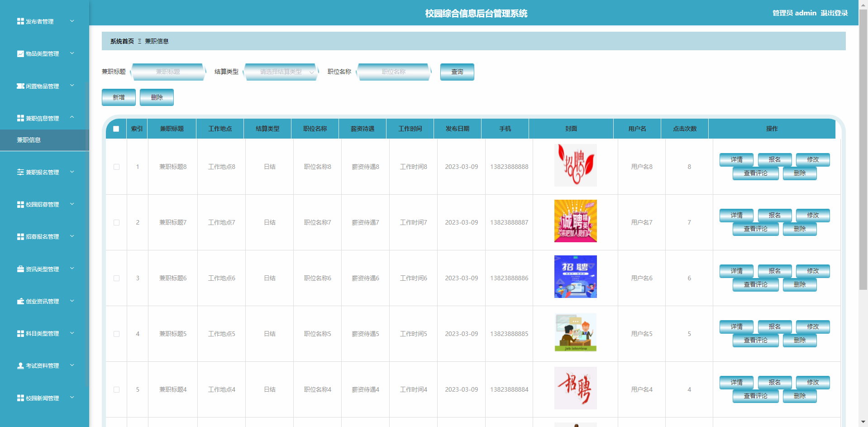Click the 物品类型管理 chart icon
868x427 pixels.
[x=20, y=54]
